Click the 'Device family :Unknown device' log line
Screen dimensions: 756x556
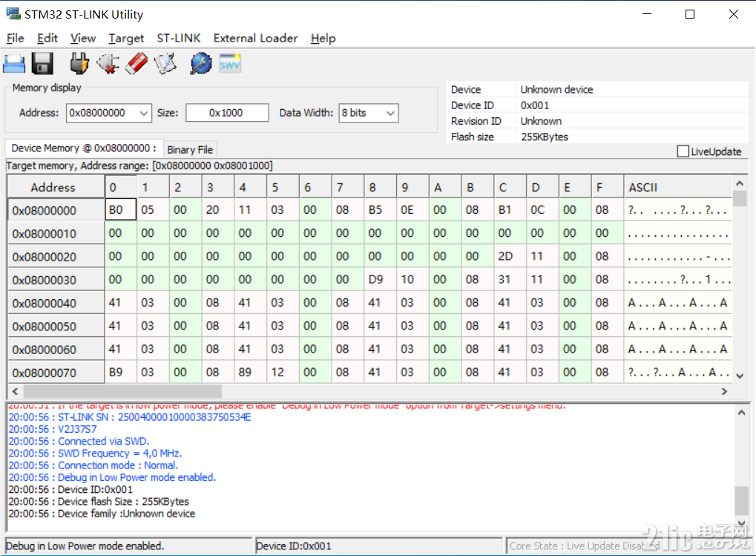pyautogui.click(x=102, y=514)
